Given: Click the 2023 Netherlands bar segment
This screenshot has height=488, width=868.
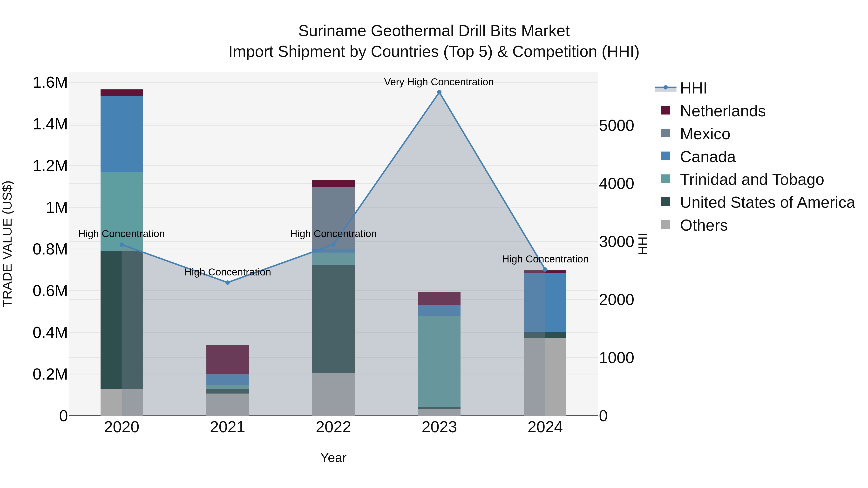Looking at the screenshot, I should [439, 299].
